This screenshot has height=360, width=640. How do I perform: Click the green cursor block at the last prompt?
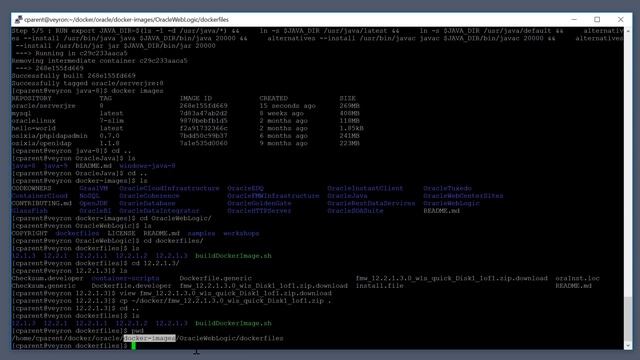pos(133,346)
